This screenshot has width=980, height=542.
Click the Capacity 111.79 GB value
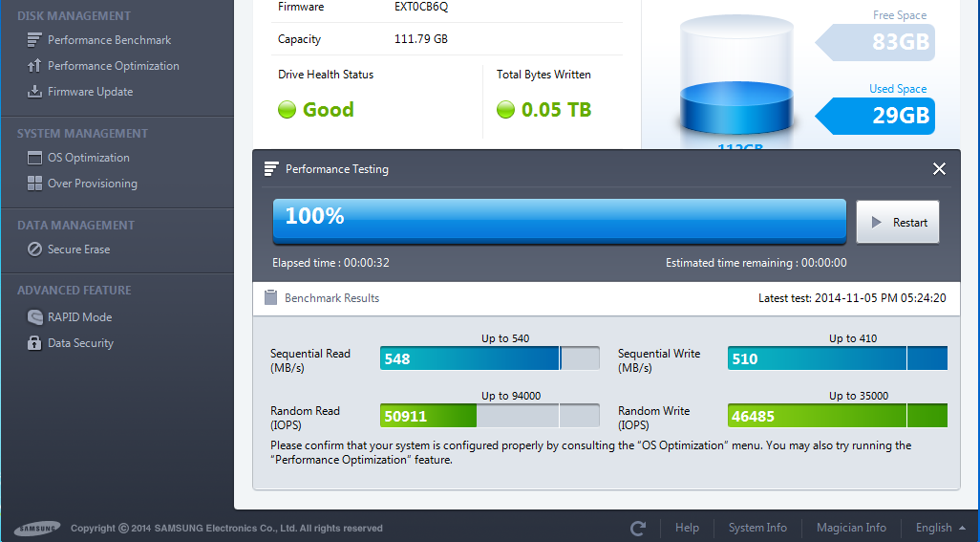pyautogui.click(x=420, y=39)
